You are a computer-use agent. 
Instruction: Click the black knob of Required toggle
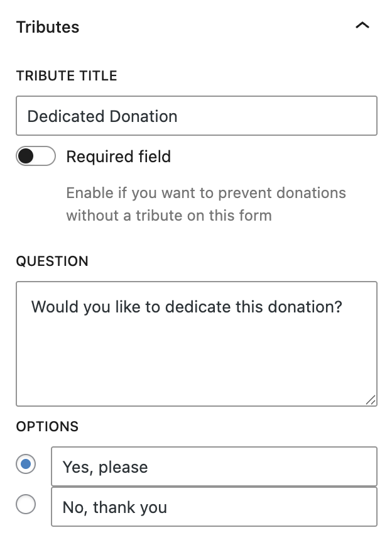(x=26, y=157)
